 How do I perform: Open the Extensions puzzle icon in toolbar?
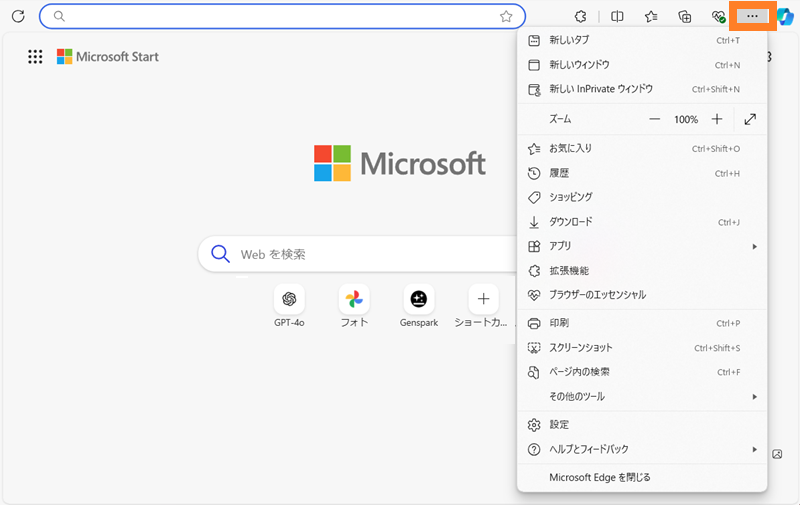[x=581, y=16]
